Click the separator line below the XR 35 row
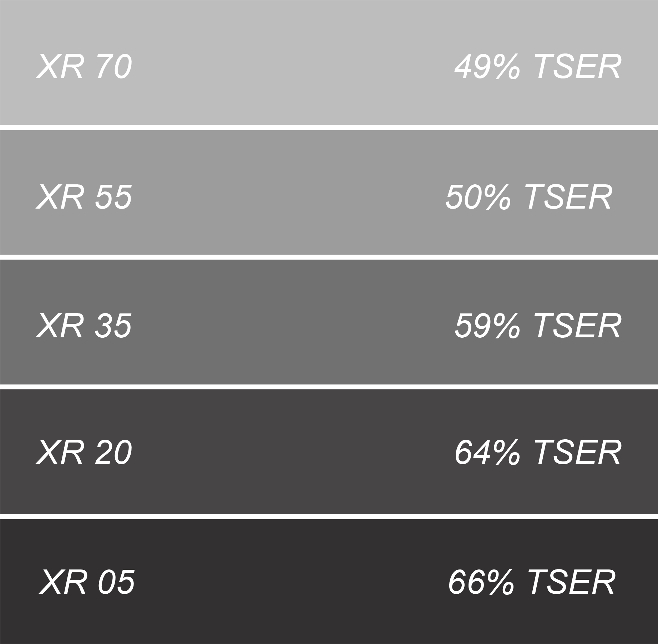The height and width of the screenshot is (644, 658). coord(329,387)
